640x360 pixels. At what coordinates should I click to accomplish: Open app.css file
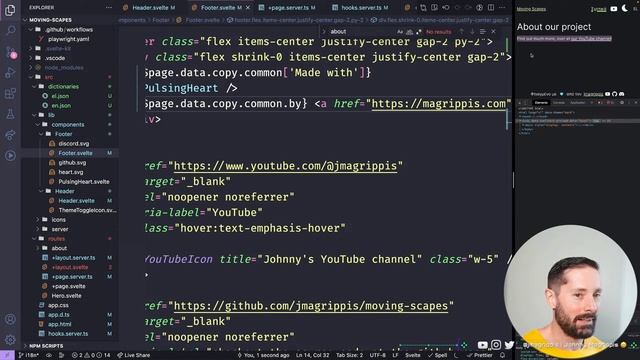point(58,305)
